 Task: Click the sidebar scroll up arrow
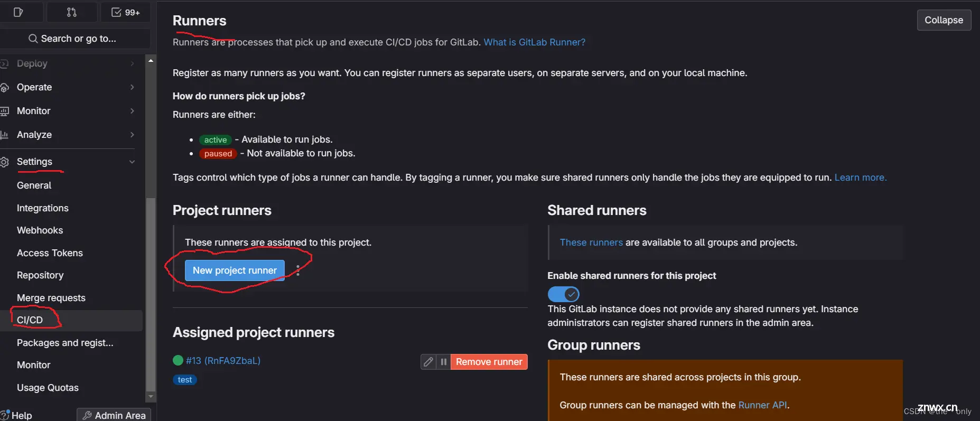click(151, 60)
